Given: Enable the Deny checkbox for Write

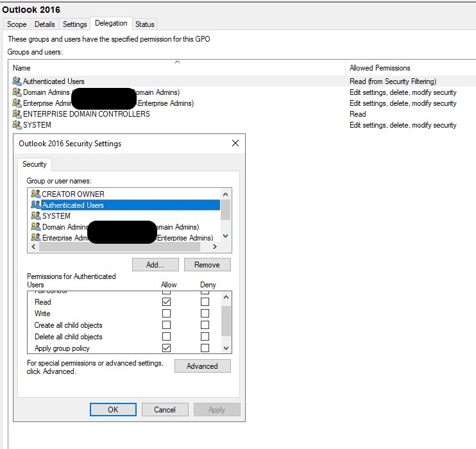Looking at the screenshot, I should pyautogui.click(x=205, y=313).
